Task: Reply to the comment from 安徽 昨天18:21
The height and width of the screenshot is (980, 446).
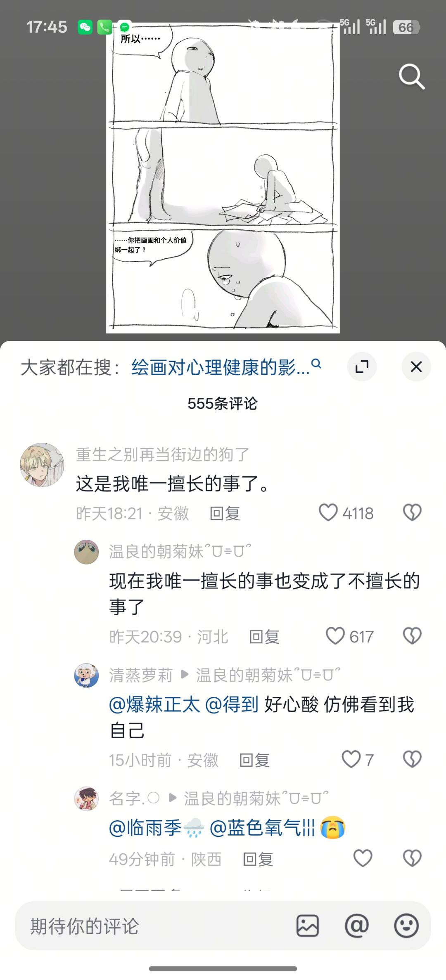Action: (225, 514)
